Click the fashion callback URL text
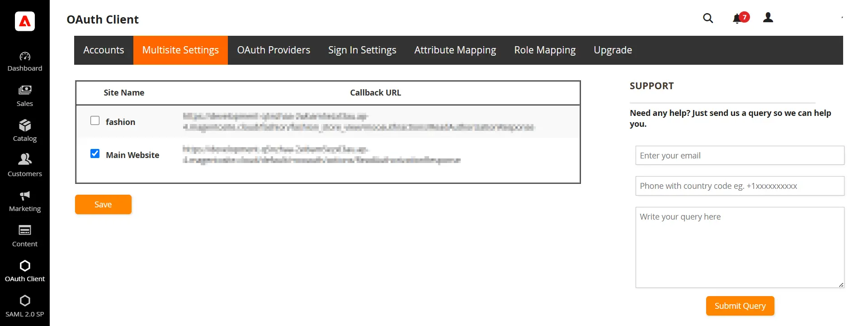Viewport: 868px width, 326px height. [x=359, y=122]
